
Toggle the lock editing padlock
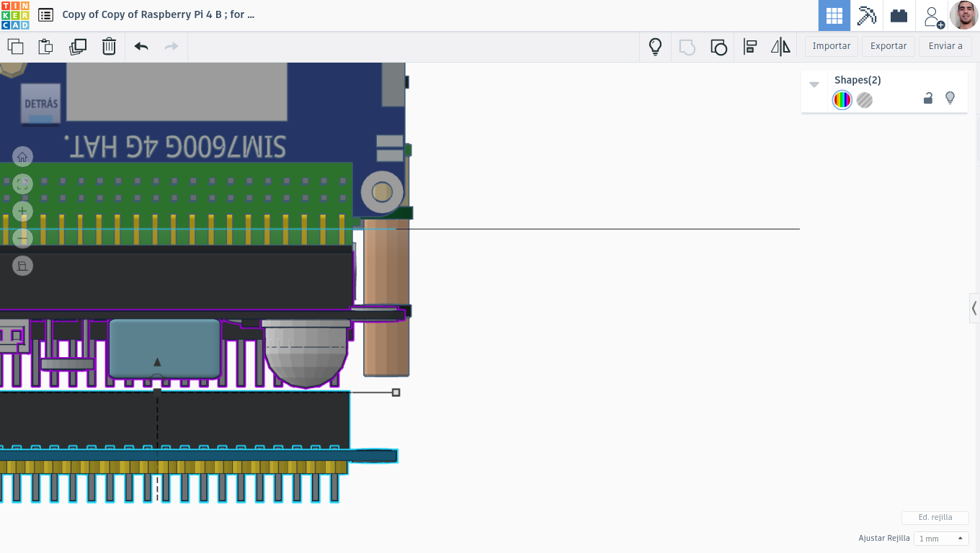pos(928,98)
